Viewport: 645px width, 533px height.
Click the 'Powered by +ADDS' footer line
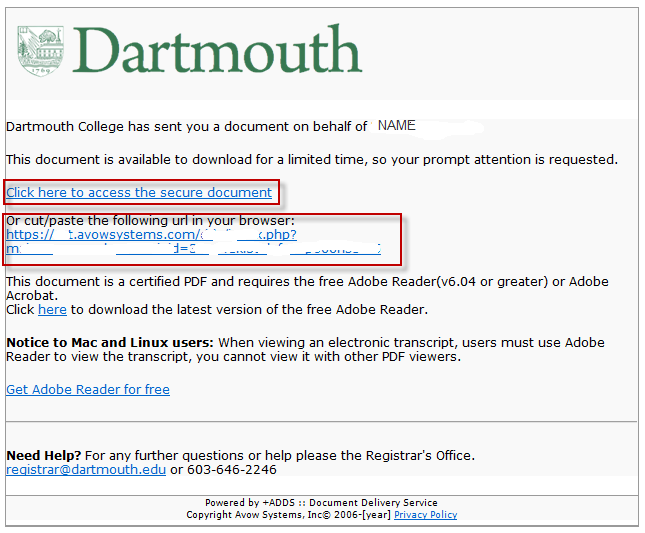tap(320, 503)
